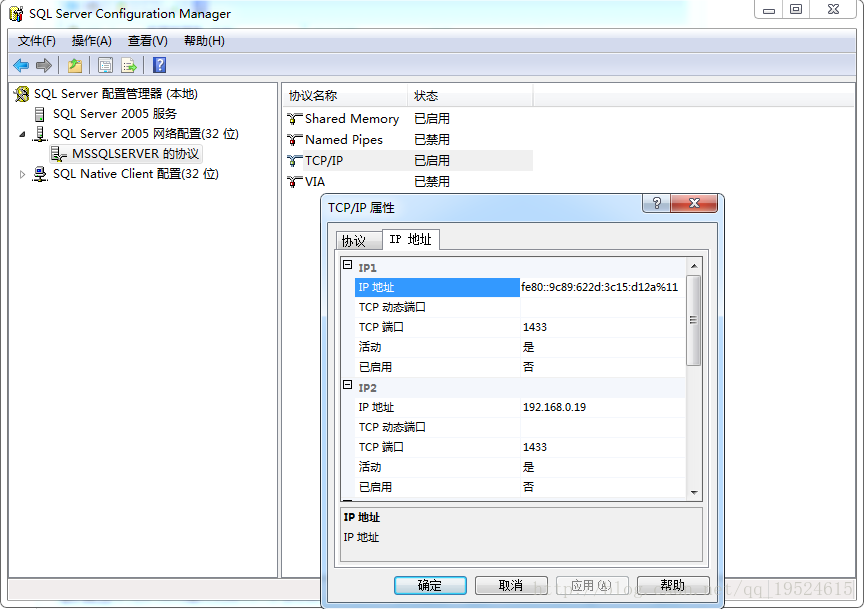The height and width of the screenshot is (609, 864).
Task: Click the property grid scroll up arrow
Action: [x=694, y=266]
